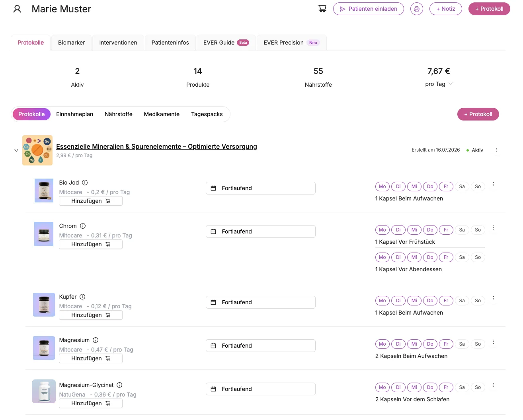The image size is (523, 420).
Task: Click Patienten einladen button
Action: [369, 9]
